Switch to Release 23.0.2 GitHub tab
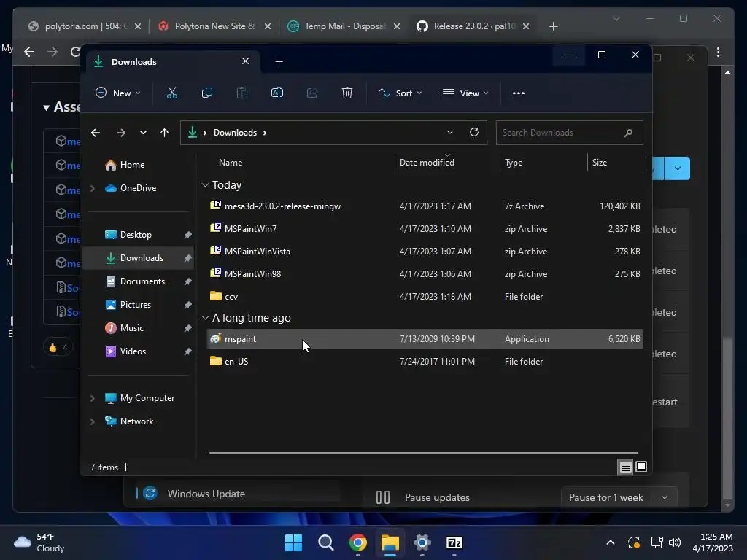The width and height of the screenshot is (747, 560). tap(473, 26)
